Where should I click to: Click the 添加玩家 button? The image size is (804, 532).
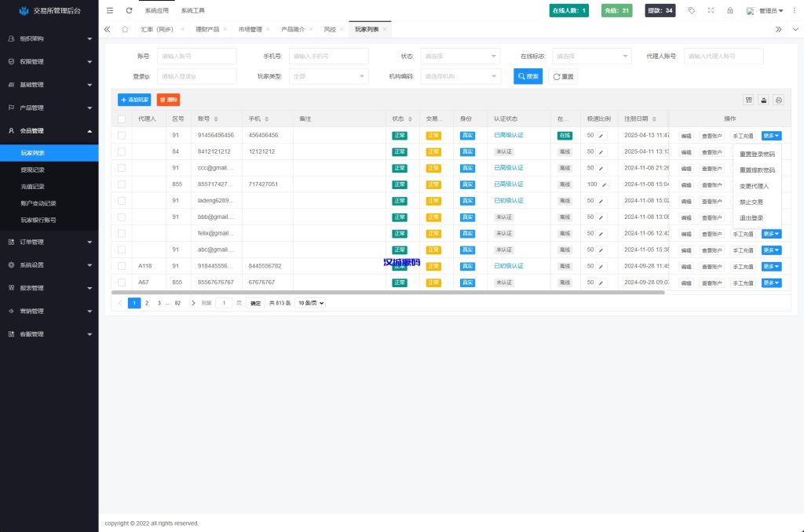[x=134, y=100]
